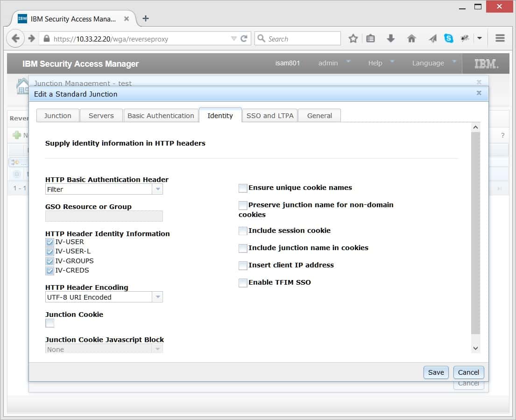This screenshot has height=420, width=516.
Task: Tick the Enable TFIM SSO checkbox
Action: click(243, 283)
